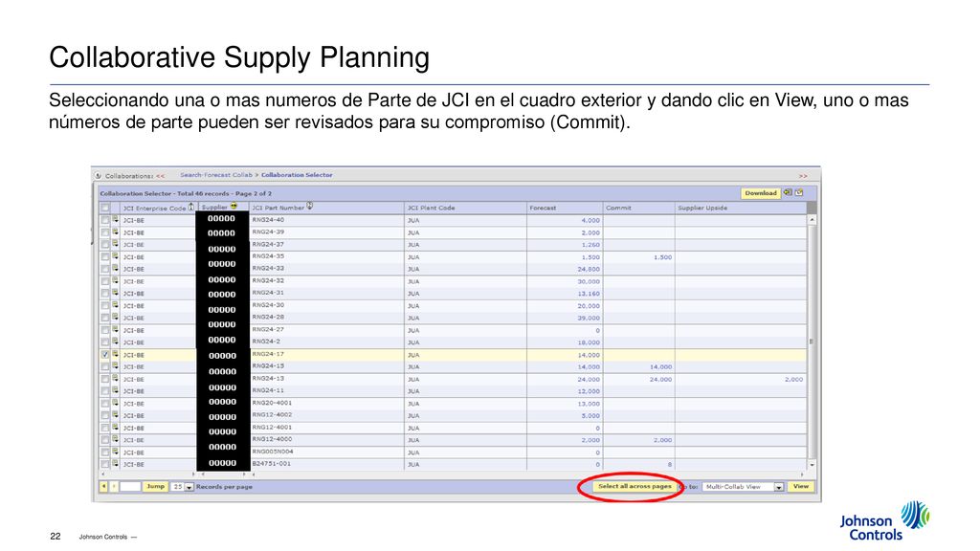Open row action icon for RNG24-31

[x=116, y=293]
